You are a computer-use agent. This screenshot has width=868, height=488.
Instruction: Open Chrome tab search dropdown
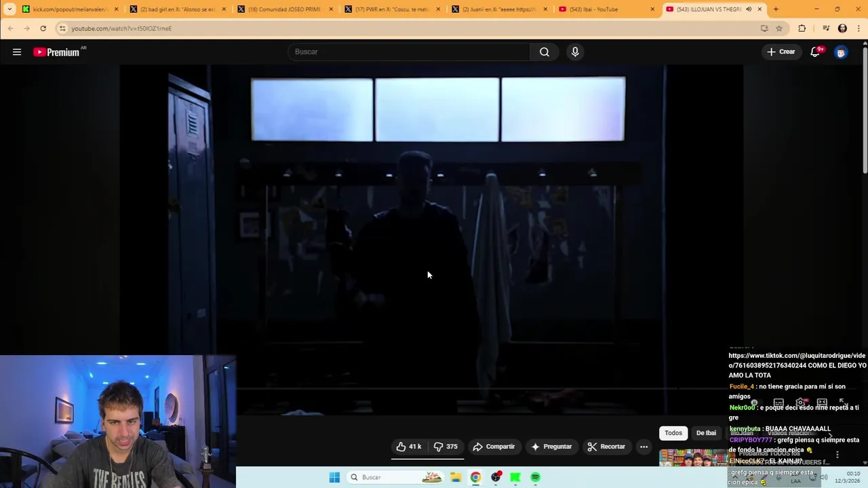point(9,9)
